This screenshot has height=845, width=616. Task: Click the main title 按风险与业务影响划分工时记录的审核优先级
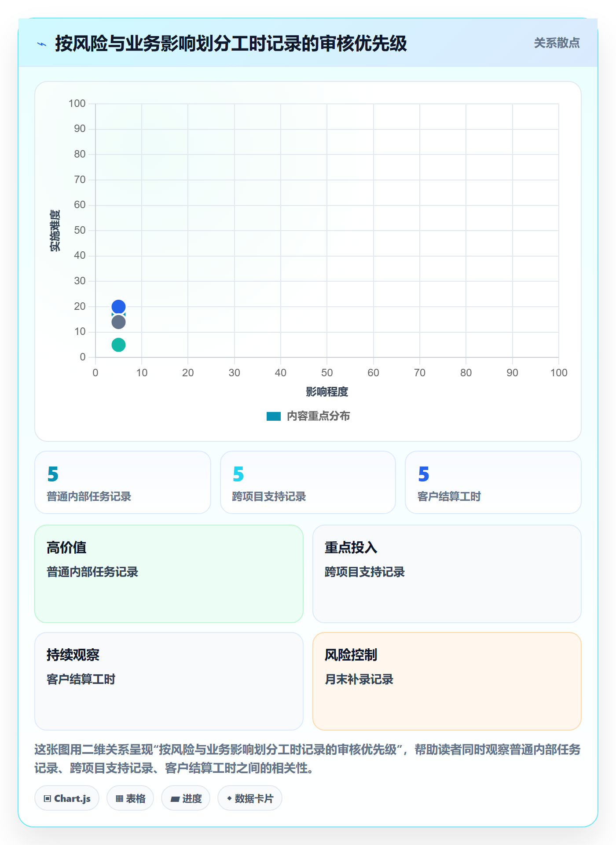click(231, 44)
